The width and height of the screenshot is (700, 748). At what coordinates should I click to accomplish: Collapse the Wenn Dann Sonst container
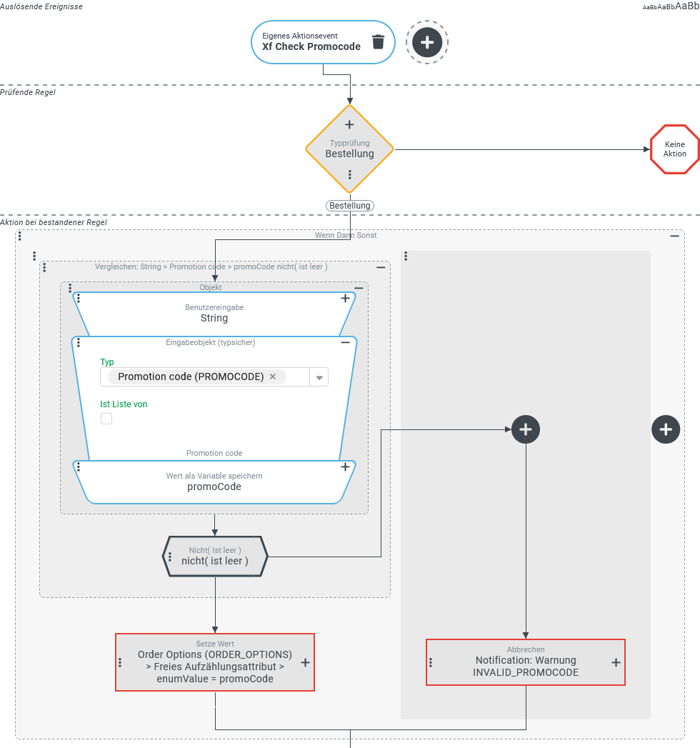pyautogui.click(x=674, y=236)
